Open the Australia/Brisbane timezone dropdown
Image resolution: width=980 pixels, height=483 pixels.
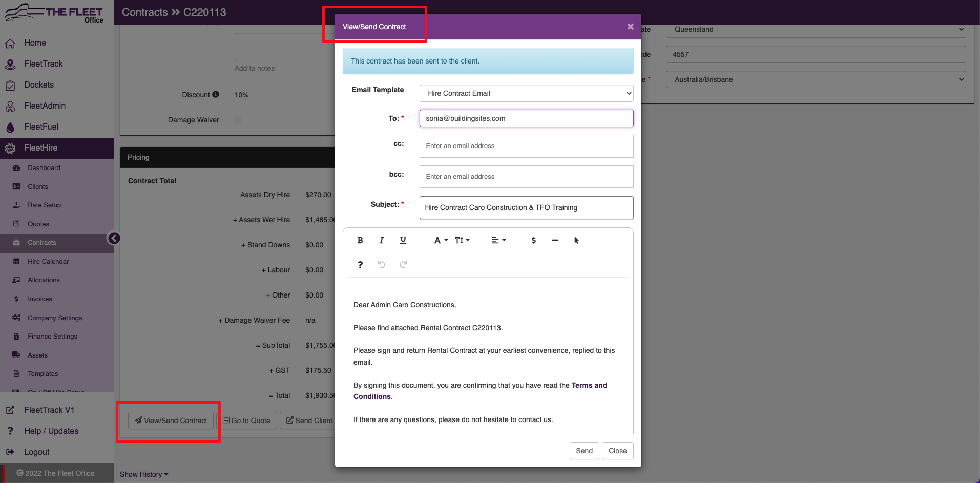click(x=816, y=79)
